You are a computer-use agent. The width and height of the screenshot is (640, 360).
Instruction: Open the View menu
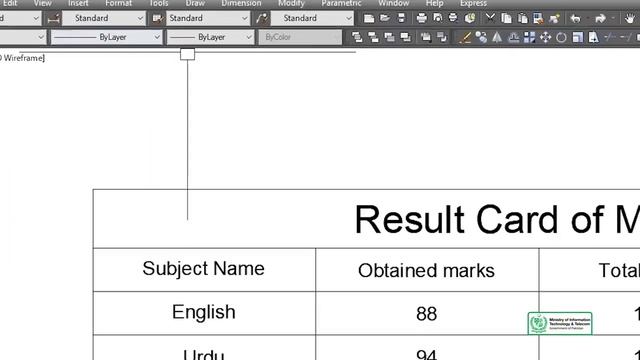click(x=42, y=3)
